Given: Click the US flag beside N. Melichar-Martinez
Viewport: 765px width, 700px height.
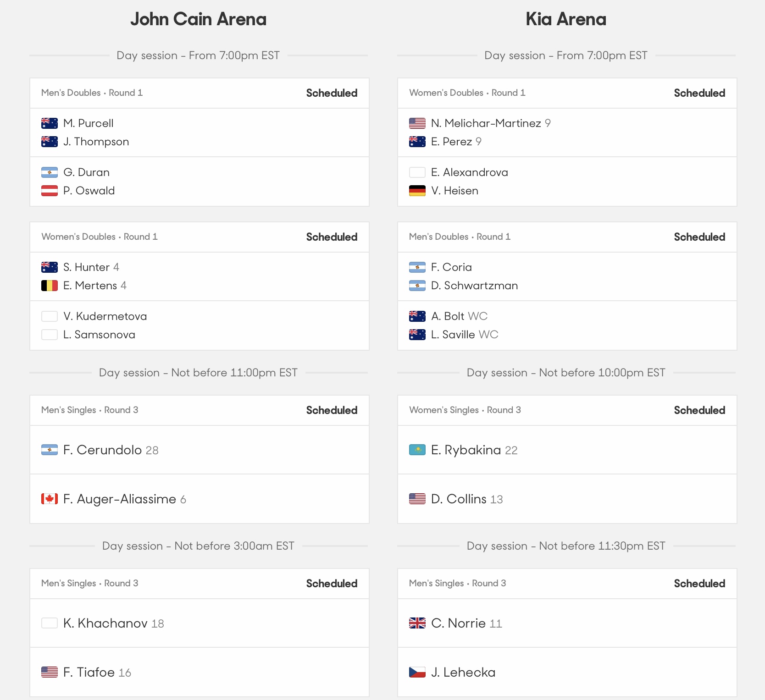Looking at the screenshot, I should [x=417, y=123].
